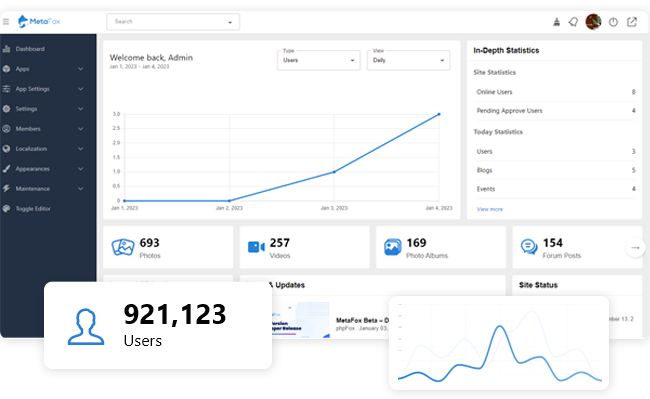Click the Videos camera icon
This screenshot has height=399, width=650.
click(256, 247)
